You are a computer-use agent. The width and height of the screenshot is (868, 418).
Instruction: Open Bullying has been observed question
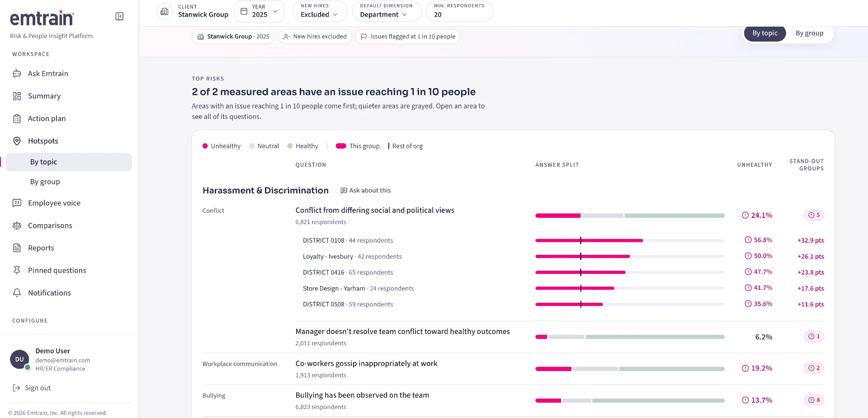pos(362,395)
